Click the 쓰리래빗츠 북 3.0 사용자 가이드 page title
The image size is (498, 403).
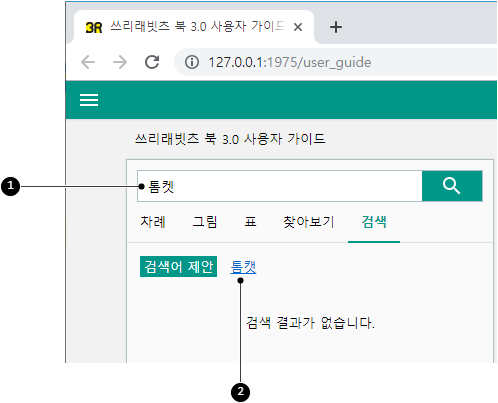[230, 139]
